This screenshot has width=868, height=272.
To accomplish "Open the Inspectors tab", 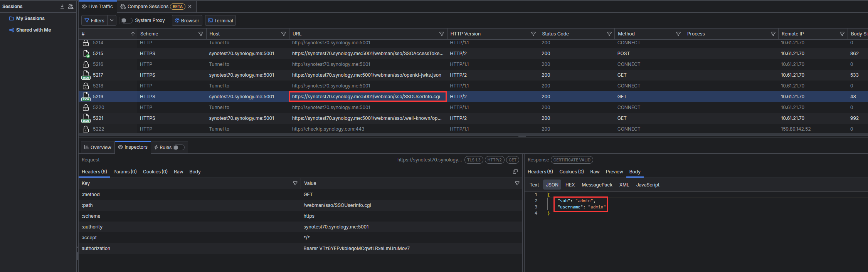I will pyautogui.click(x=133, y=147).
